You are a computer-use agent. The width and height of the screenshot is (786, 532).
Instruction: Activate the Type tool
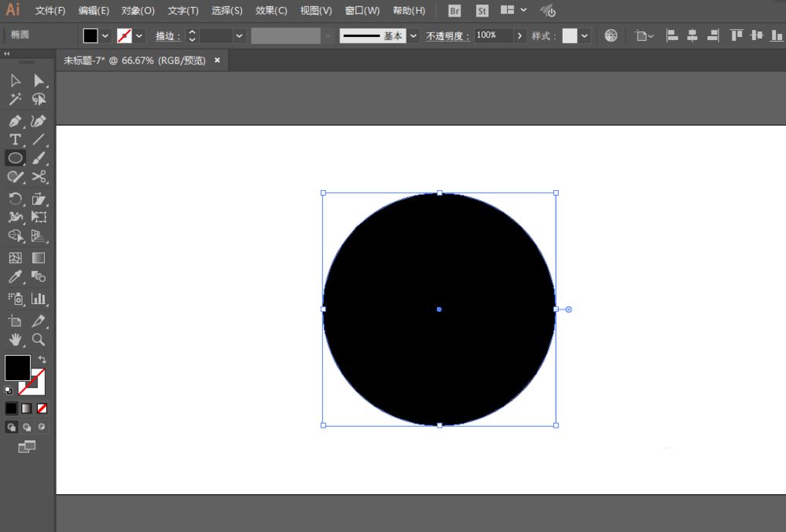pos(14,140)
